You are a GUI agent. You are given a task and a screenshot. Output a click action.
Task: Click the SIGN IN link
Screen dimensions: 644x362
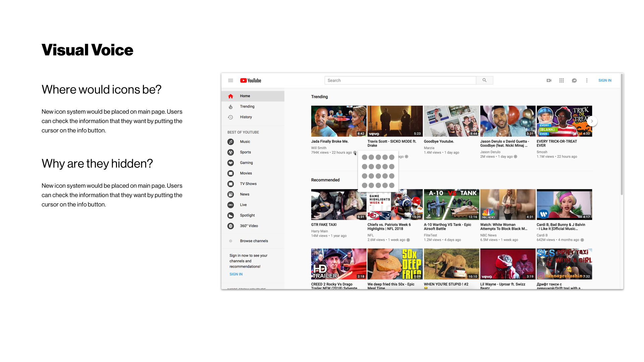pyautogui.click(x=605, y=80)
